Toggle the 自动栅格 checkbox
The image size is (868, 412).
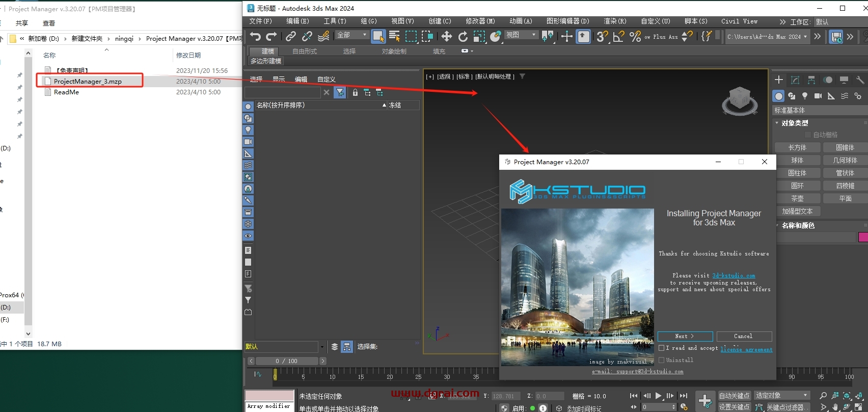[808, 135]
